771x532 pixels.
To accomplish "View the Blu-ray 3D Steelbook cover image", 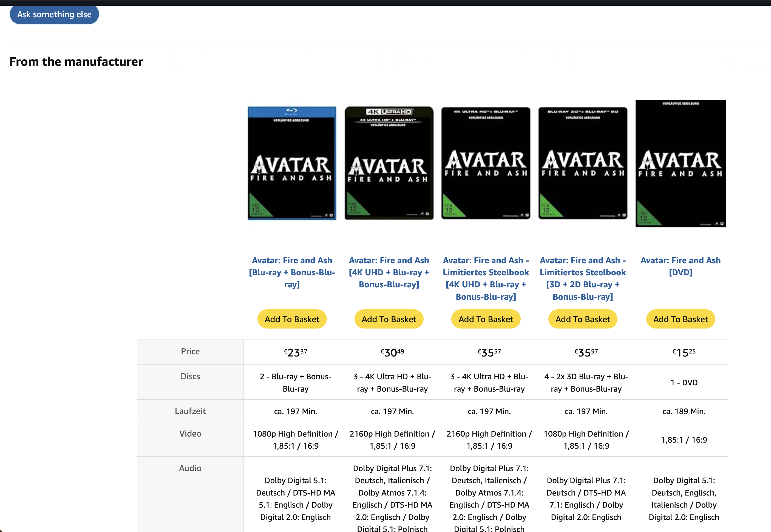I will (x=583, y=163).
